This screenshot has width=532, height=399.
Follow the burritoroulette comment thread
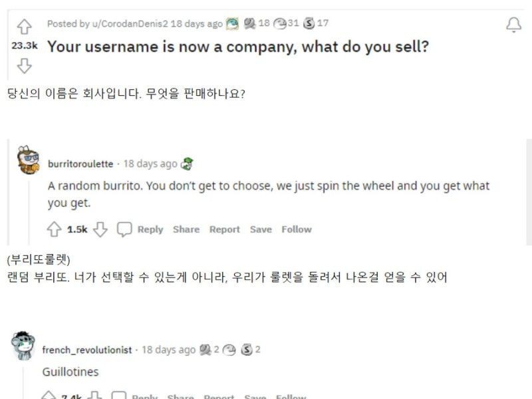(x=297, y=229)
